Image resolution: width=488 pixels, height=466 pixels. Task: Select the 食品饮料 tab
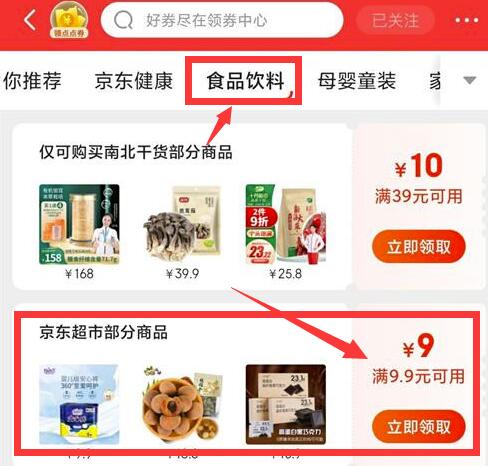pyautogui.click(x=245, y=81)
